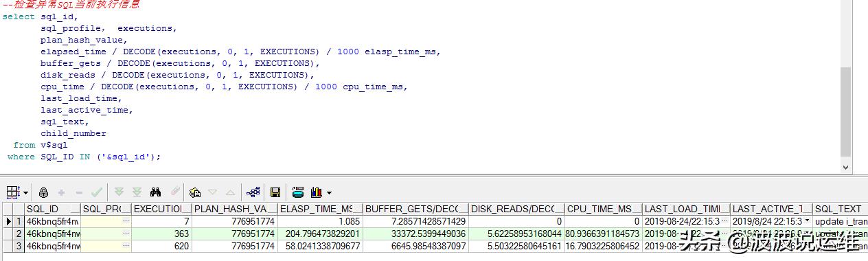Place cursor on 'where SQL_ID IN' line
Image resolution: width=868 pixels, height=261 pixels.
pos(84,157)
